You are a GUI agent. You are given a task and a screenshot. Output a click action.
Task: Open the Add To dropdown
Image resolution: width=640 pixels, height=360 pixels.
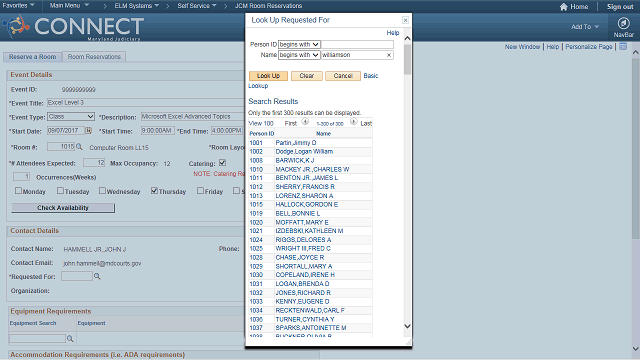point(585,27)
